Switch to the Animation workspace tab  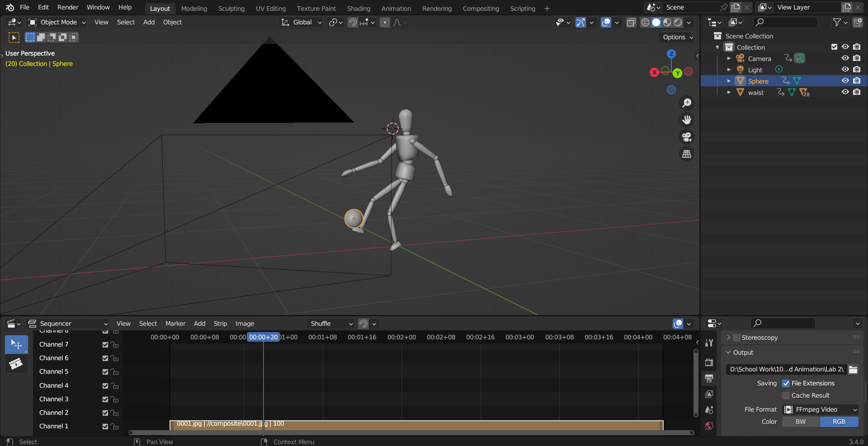pos(396,8)
